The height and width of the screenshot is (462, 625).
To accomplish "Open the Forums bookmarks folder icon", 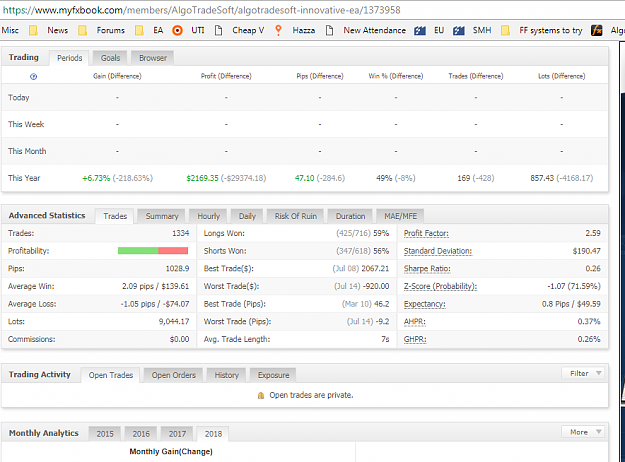I will pos(83,30).
